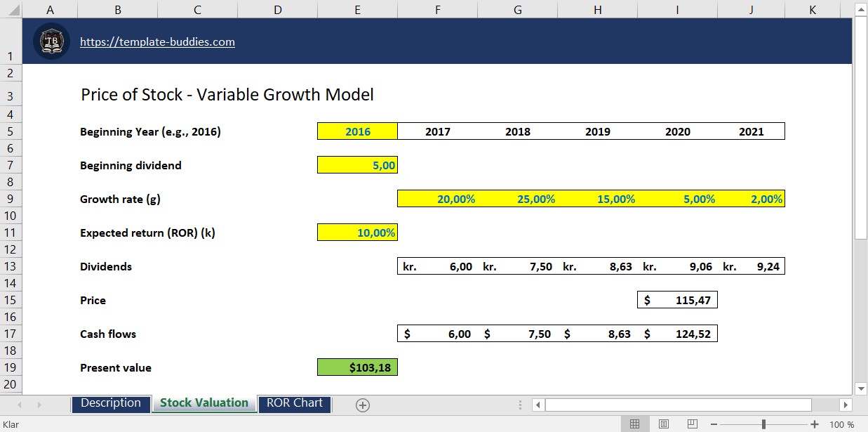Select the green Present value cell

(357, 367)
